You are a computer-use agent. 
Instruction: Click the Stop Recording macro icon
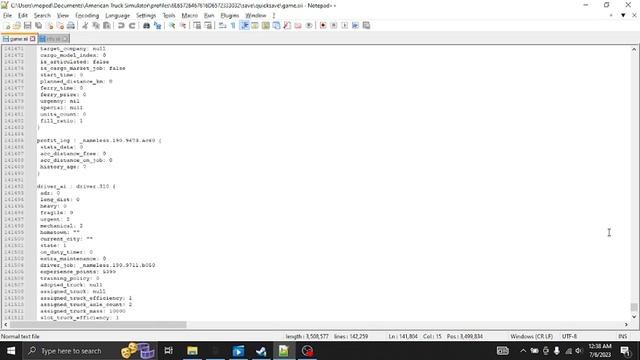[333, 25]
